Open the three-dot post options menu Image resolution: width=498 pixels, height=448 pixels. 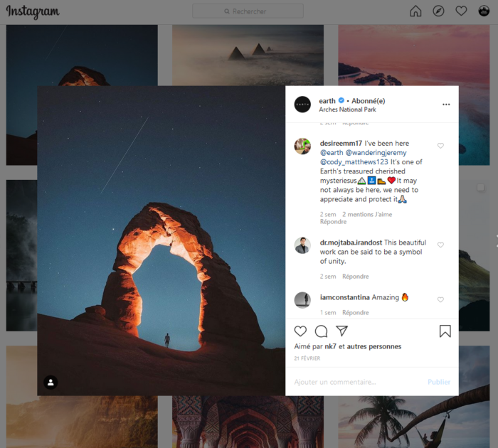click(446, 104)
